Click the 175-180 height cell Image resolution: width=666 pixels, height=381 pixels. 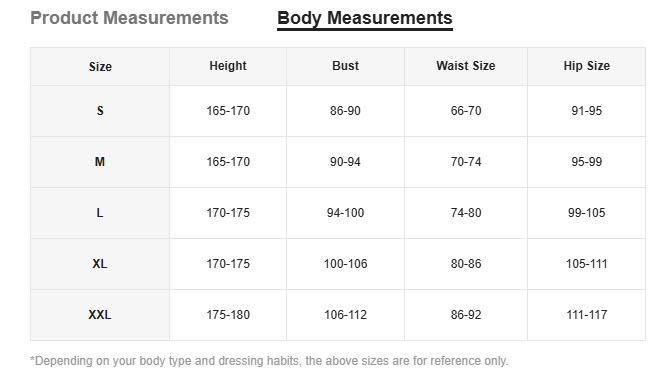click(x=228, y=315)
